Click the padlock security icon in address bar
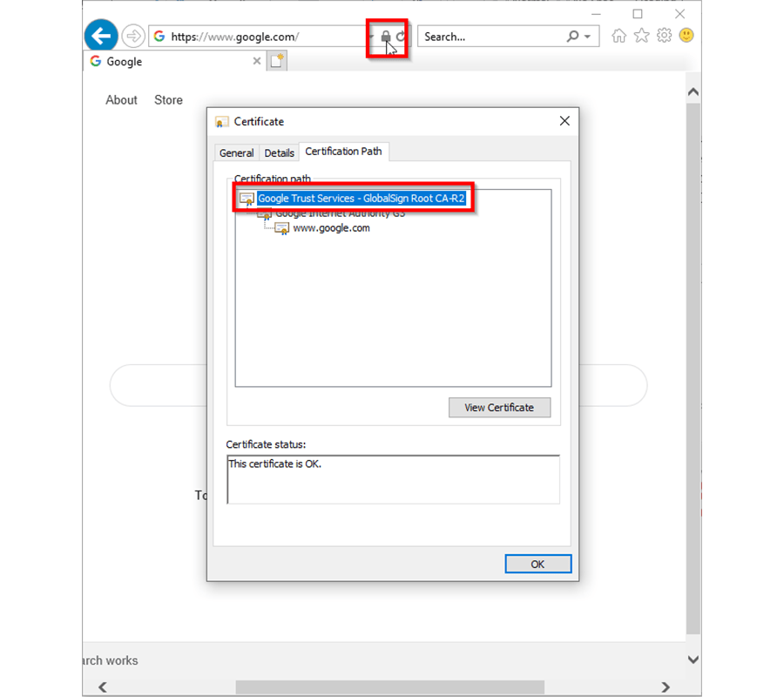This screenshot has height=697, width=784. click(386, 36)
